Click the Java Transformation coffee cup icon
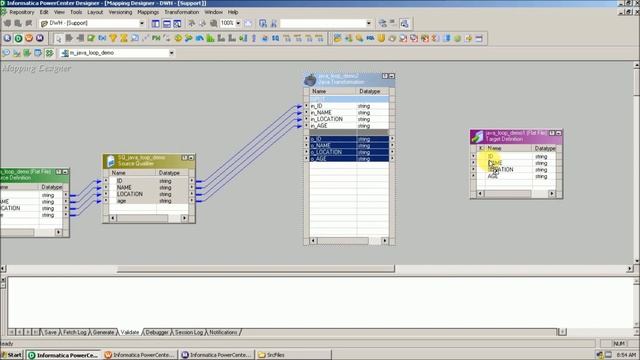This screenshot has height=360, width=640. click(x=310, y=79)
